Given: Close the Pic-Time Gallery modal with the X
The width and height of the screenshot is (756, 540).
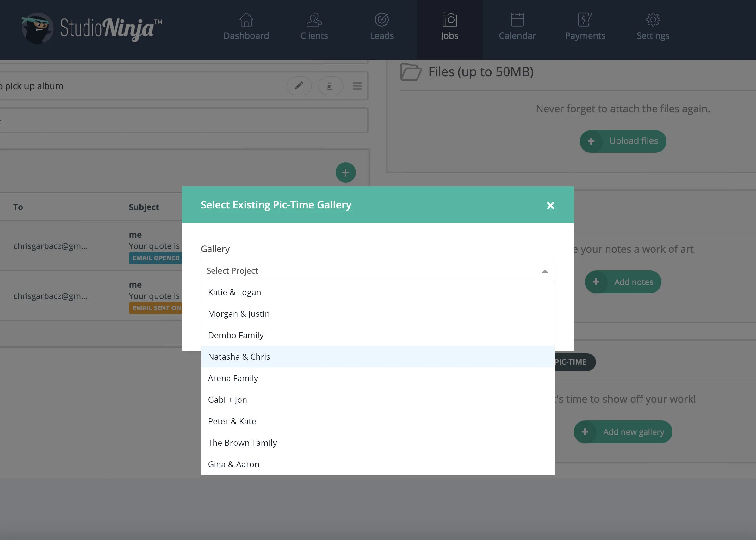Looking at the screenshot, I should (x=550, y=205).
